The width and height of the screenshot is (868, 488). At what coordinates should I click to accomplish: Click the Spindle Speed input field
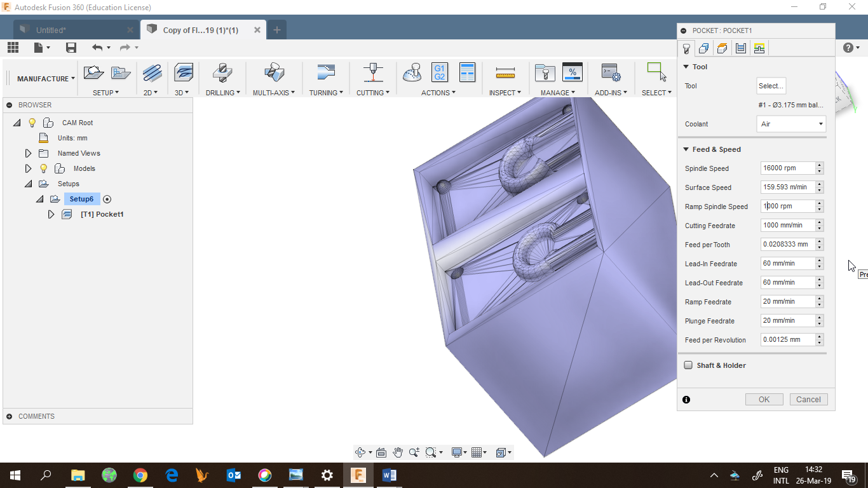pyautogui.click(x=787, y=168)
